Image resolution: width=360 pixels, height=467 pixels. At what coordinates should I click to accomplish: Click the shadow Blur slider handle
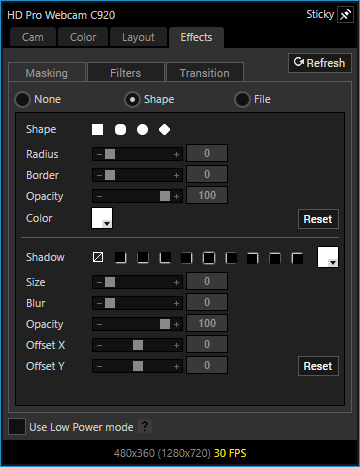[110, 303]
